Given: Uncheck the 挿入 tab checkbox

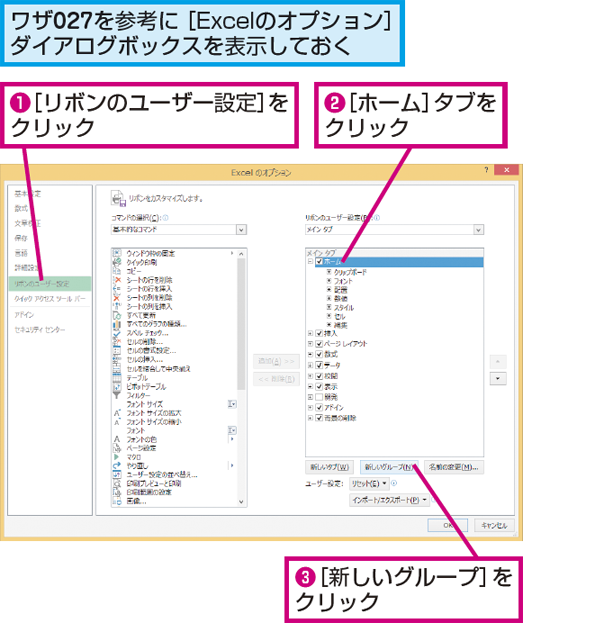Looking at the screenshot, I should click(319, 333).
